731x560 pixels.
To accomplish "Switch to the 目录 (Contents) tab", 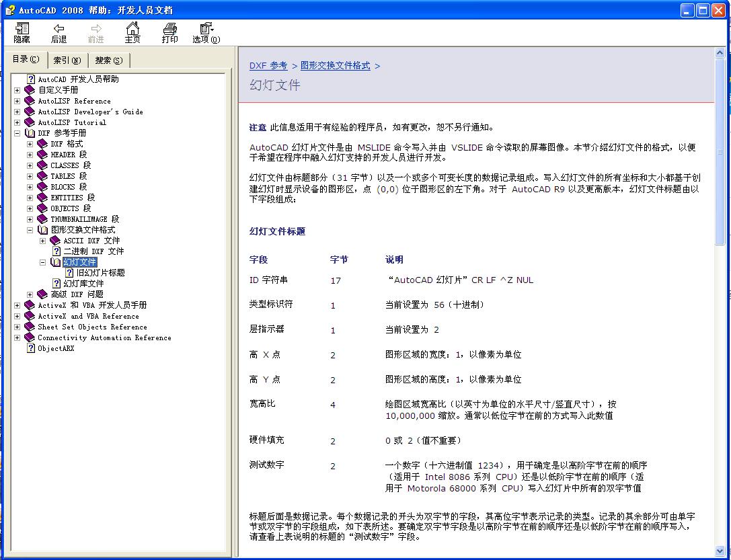I will coord(26,59).
